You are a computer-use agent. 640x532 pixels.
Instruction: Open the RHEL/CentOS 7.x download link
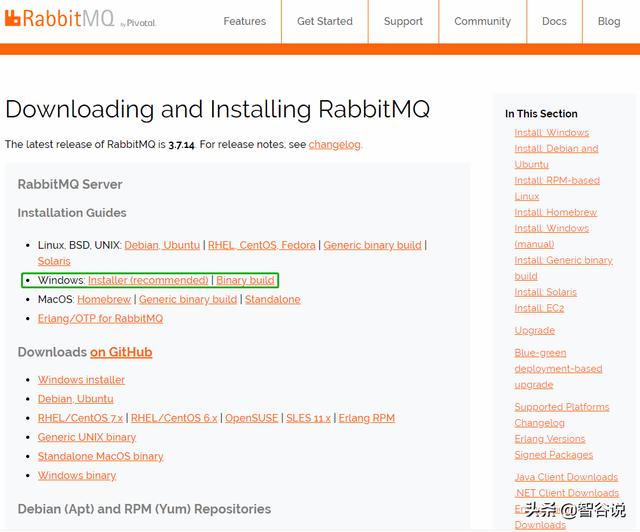pyautogui.click(x=80, y=418)
